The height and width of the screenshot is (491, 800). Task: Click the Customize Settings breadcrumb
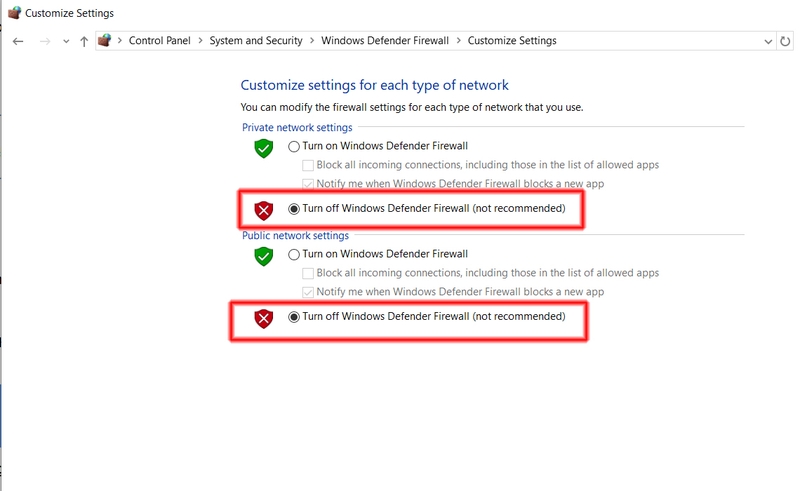(x=512, y=40)
